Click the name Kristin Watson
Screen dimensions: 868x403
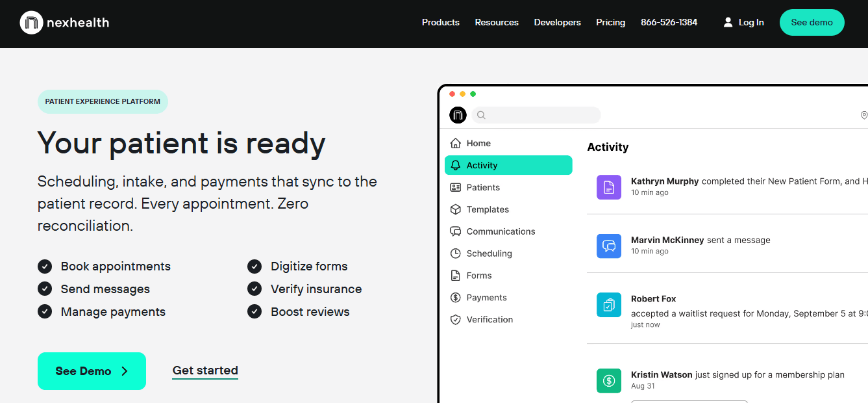[662, 374]
